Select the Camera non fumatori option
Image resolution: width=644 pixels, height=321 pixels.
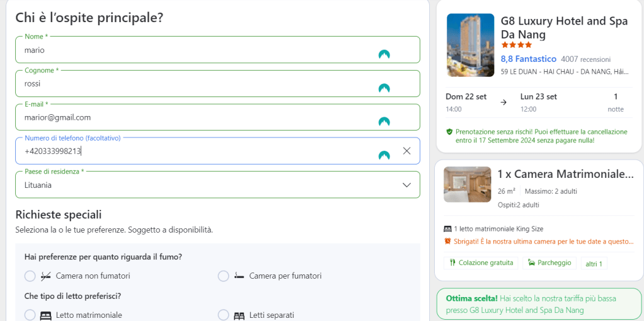pos(30,276)
